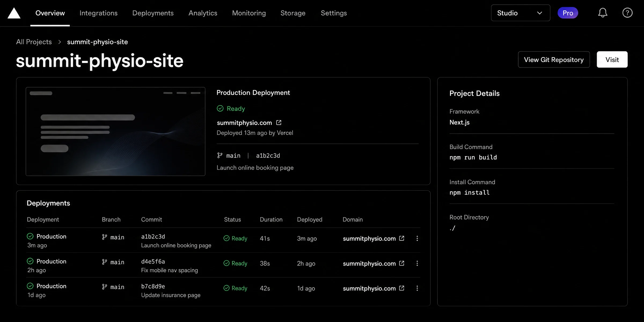
Task: Go back to All Projects breadcrumb
Action: point(34,42)
